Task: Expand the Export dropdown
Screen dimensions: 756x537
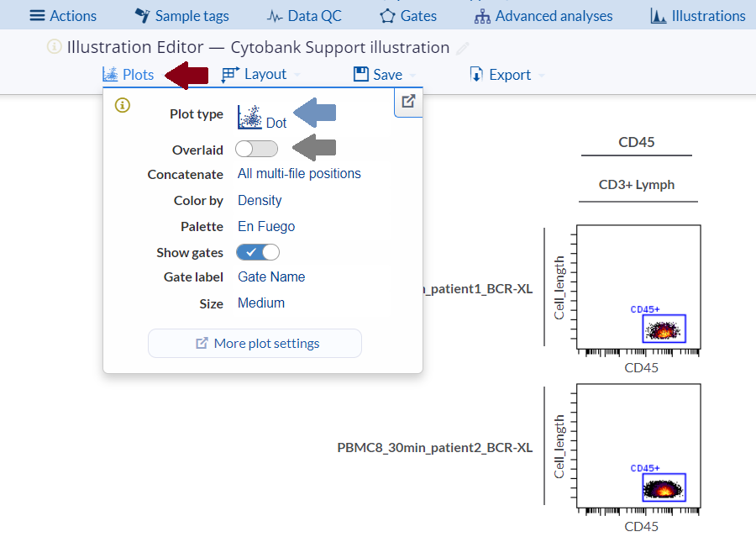Action: pyautogui.click(x=507, y=75)
